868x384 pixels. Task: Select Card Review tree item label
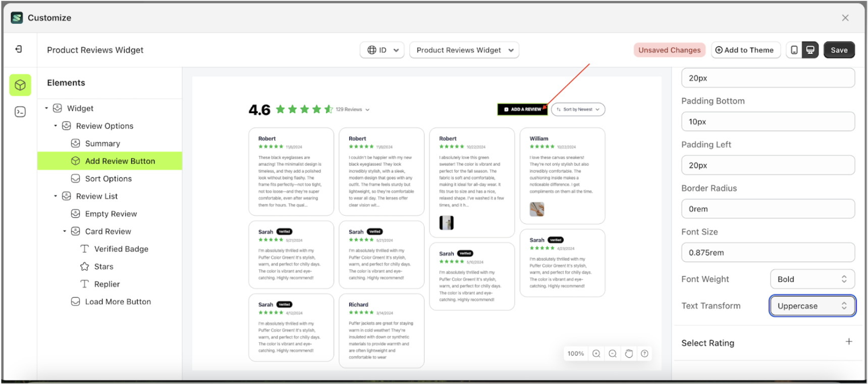(x=108, y=231)
